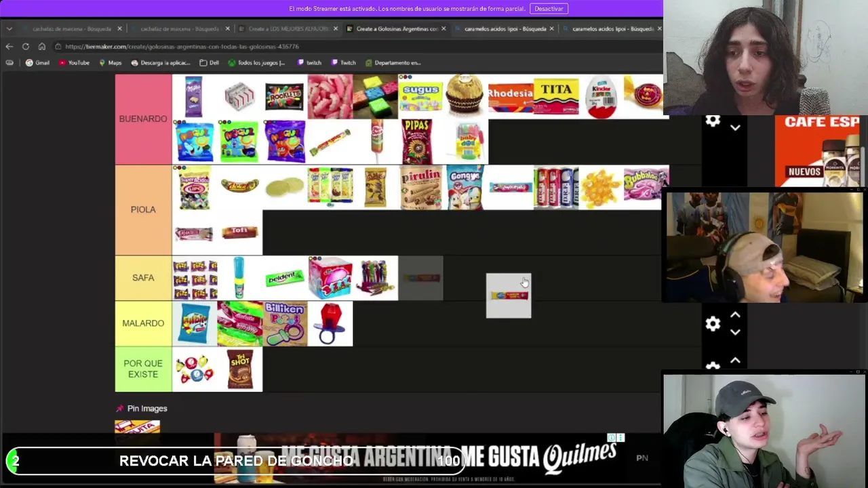Move the BUENARDO row down with its arrow
The height and width of the screenshot is (488, 868).
(x=735, y=127)
